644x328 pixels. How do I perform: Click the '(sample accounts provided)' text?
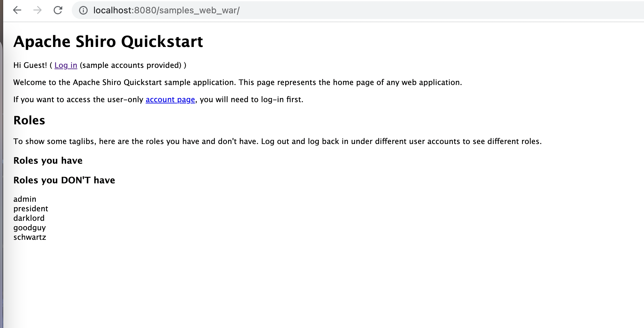pos(131,65)
